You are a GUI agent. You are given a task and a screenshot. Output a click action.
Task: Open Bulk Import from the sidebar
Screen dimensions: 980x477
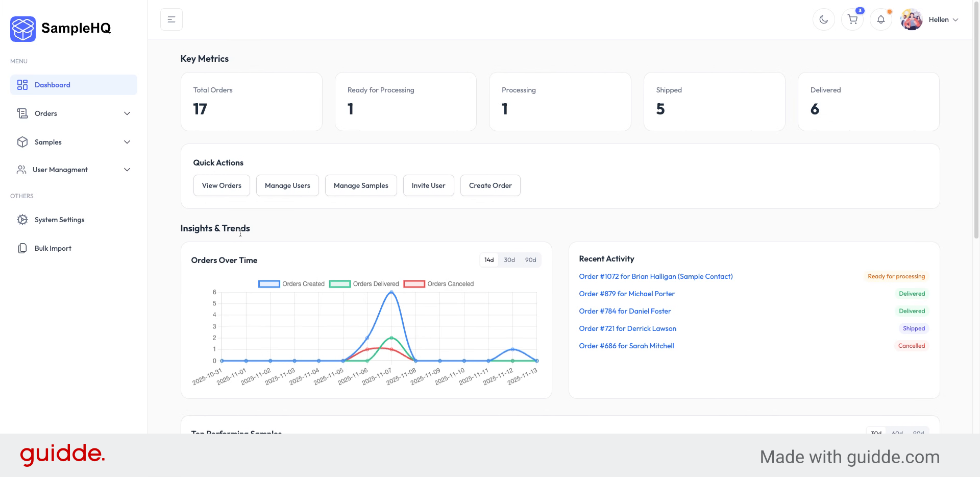(x=53, y=248)
